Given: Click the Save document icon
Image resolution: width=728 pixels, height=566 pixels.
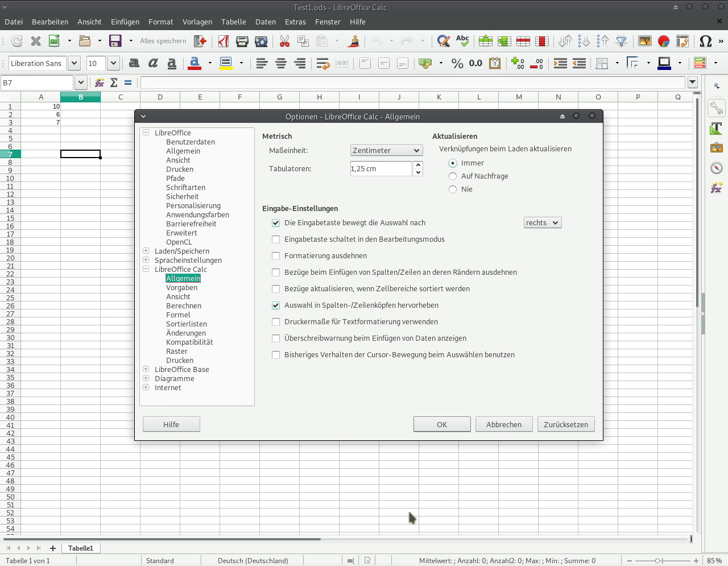Looking at the screenshot, I should [115, 41].
